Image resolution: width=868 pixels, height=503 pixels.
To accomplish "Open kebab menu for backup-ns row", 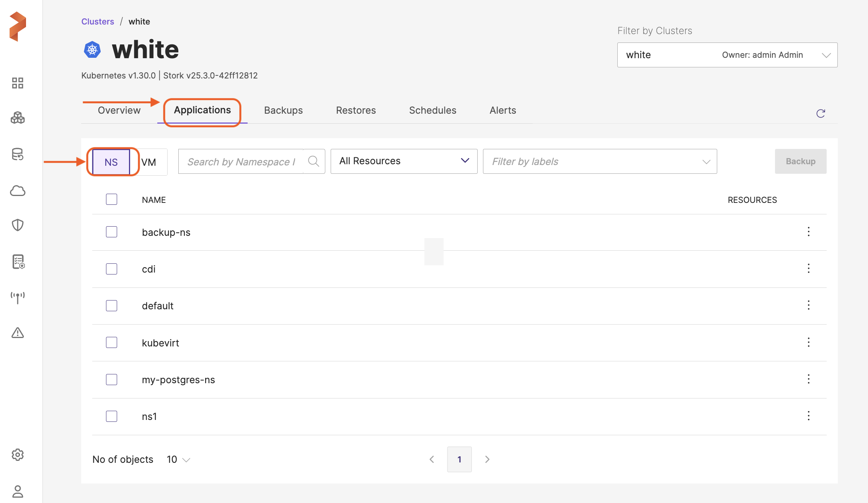I will click(x=808, y=232).
